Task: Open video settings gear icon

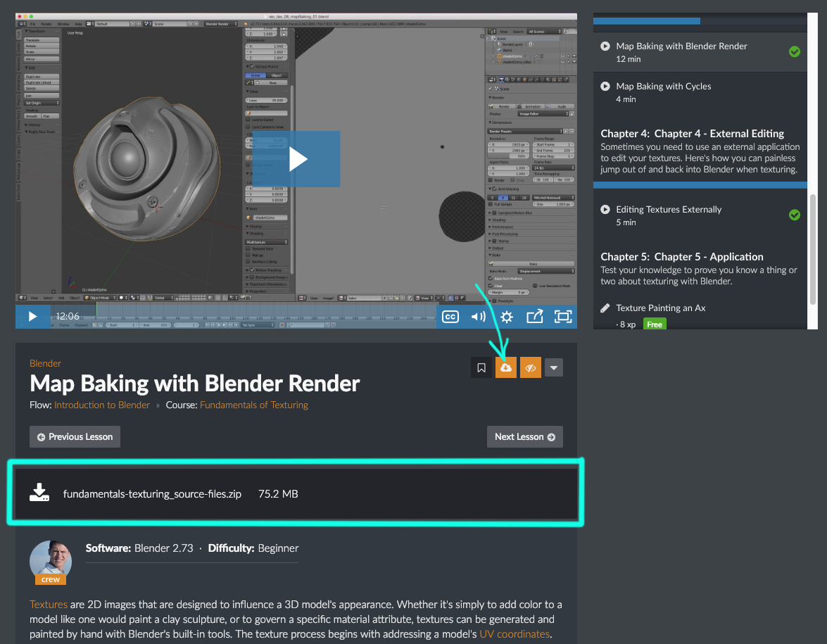Action: pos(506,317)
